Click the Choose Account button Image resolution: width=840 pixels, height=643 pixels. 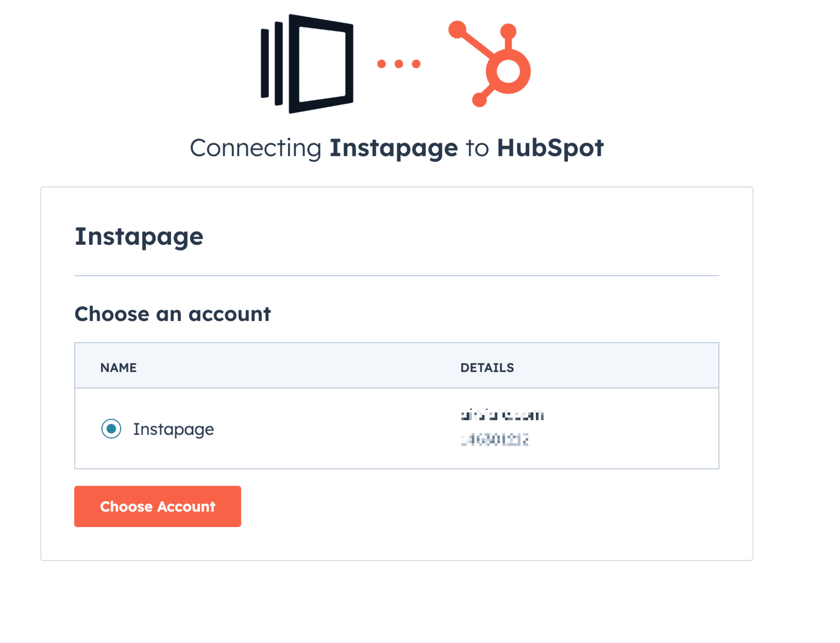[x=157, y=506]
